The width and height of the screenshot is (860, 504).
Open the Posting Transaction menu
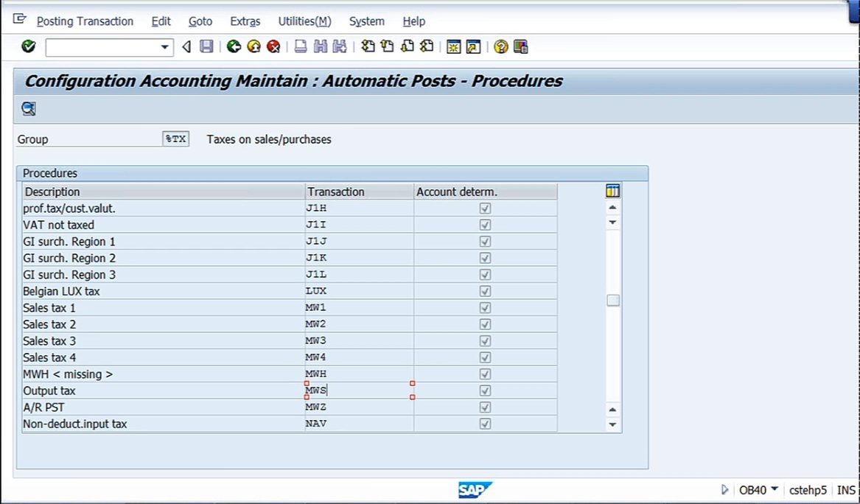pos(85,21)
